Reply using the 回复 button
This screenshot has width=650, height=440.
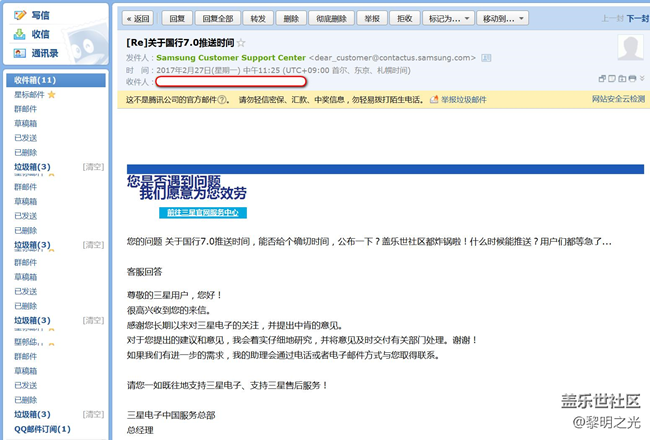click(177, 19)
